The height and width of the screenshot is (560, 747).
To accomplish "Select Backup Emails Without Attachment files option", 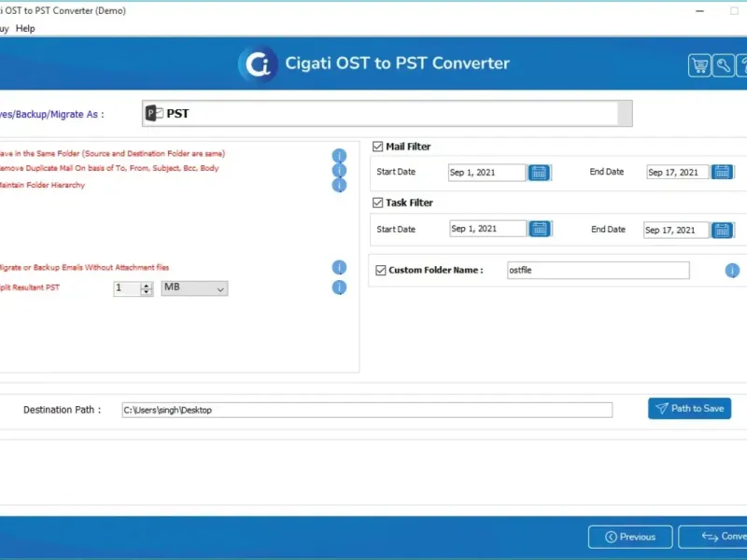I will 84,268.
